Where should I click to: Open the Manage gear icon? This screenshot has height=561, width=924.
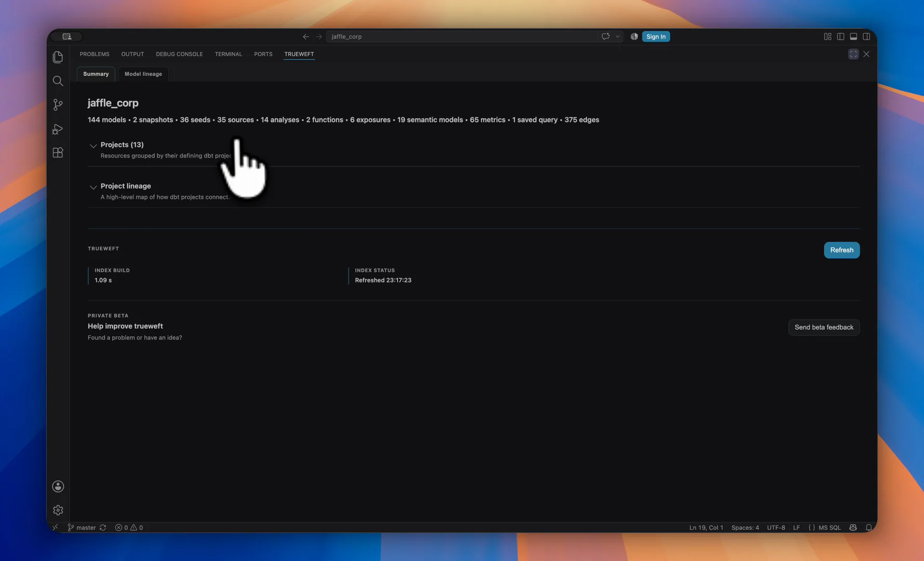pyautogui.click(x=58, y=510)
